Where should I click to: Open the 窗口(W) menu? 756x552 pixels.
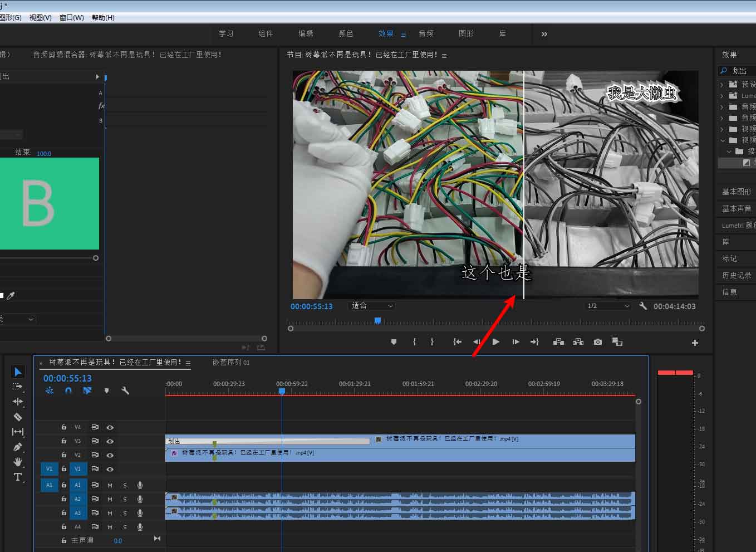pos(71,18)
